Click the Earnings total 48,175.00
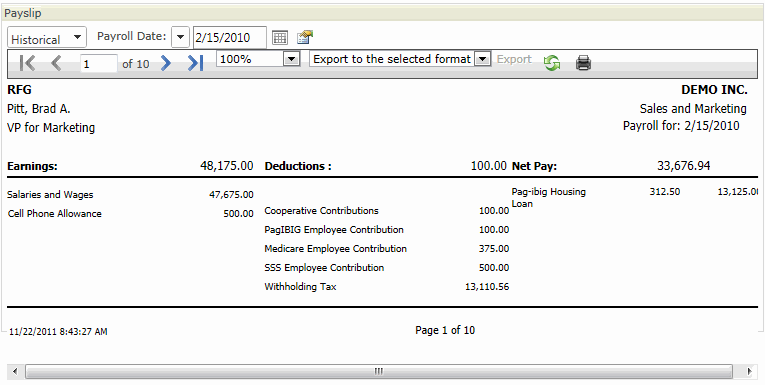The width and height of the screenshot is (765, 385). click(x=227, y=166)
